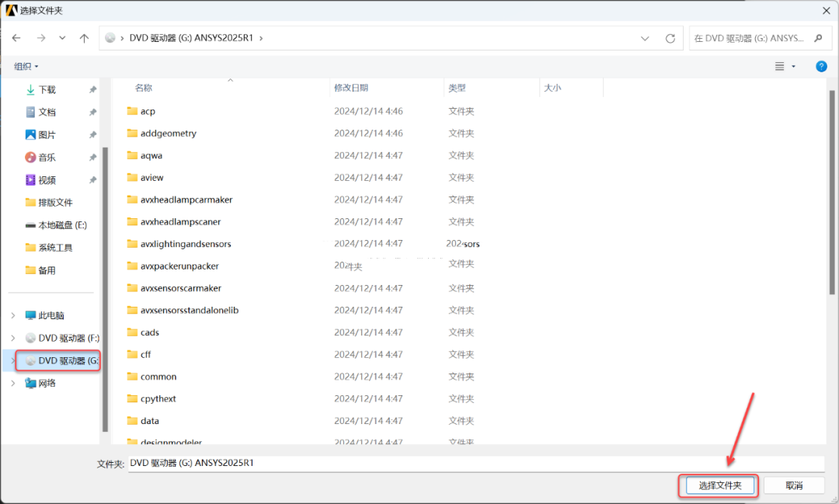The image size is (839, 504).
Task: Select 本地磁盘 (E:) in sidebar
Action: (63, 225)
